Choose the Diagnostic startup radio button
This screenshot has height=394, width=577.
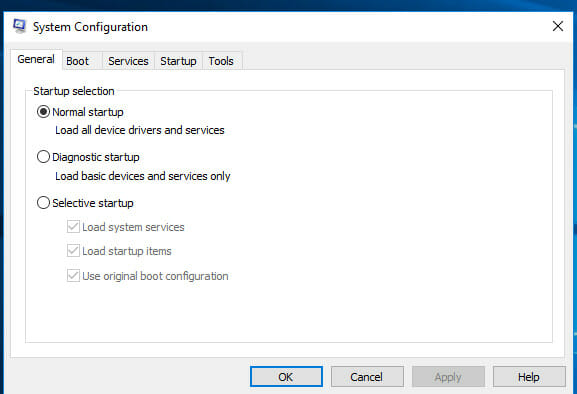(x=43, y=157)
